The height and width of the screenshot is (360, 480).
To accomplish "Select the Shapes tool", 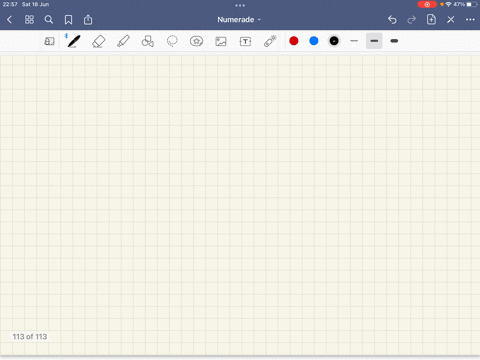I will tap(148, 41).
